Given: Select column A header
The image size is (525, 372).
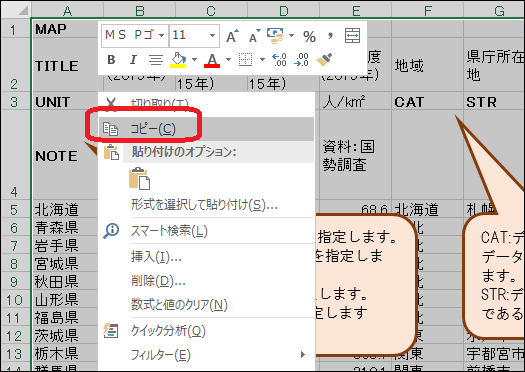Looking at the screenshot, I should 67,10.
